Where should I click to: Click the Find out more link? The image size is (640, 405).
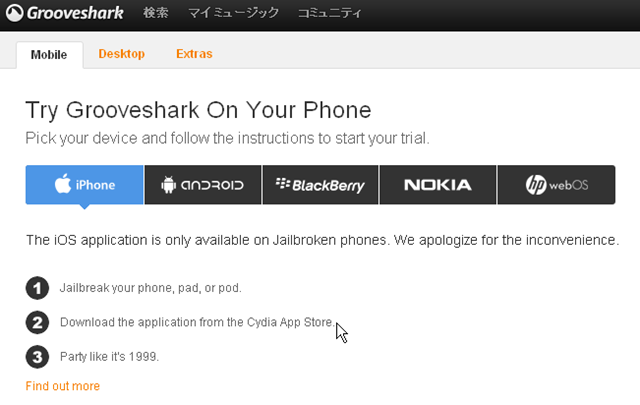[x=63, y=386]
